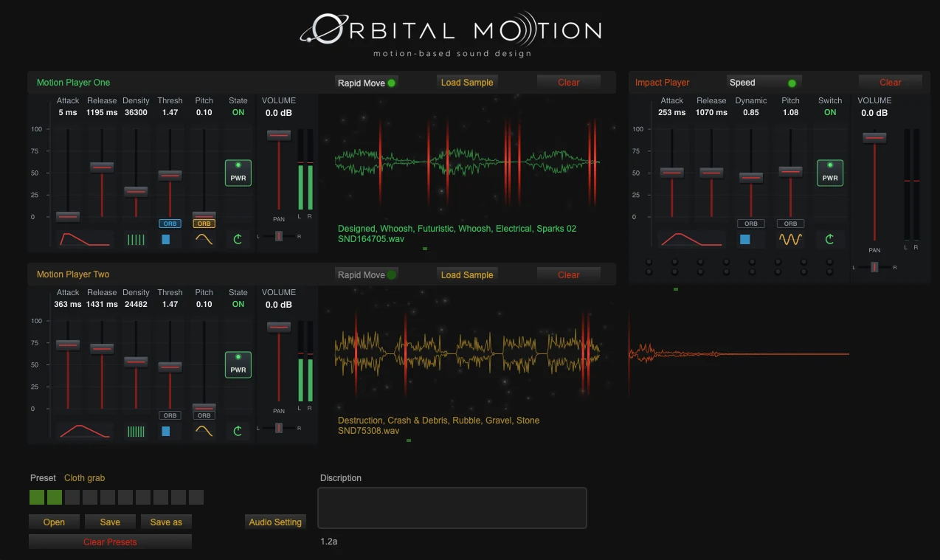Click the green density bars icon in Motion Player One
Viewport: 940px width, 560px height.
pos(136,239)
